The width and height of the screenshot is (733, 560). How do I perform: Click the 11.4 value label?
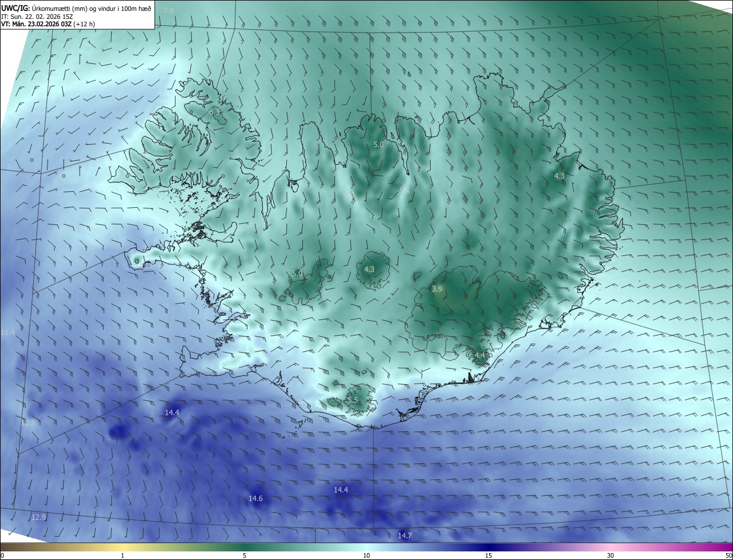coord(8,332)
